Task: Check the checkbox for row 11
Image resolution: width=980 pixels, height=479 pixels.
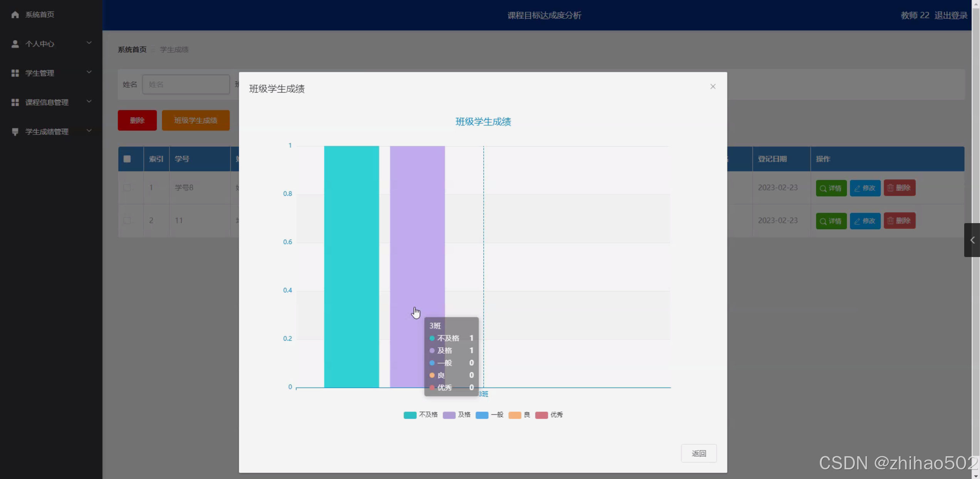Action: coord(127,220)
